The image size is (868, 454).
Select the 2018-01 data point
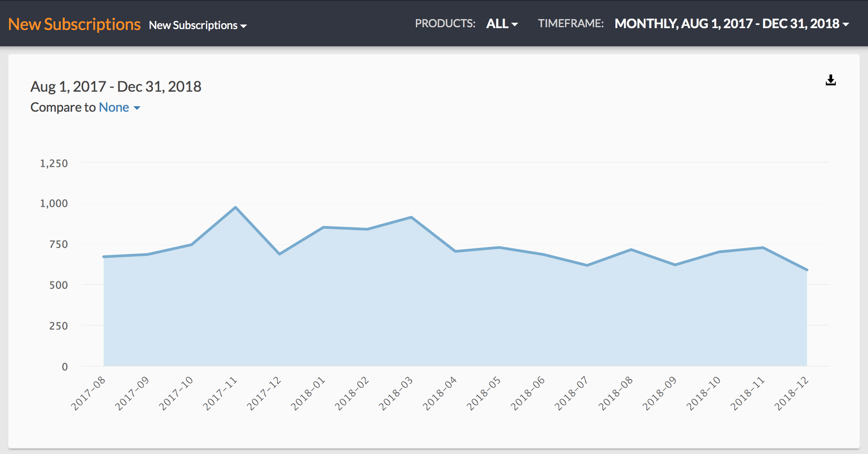tap(323, 227)
